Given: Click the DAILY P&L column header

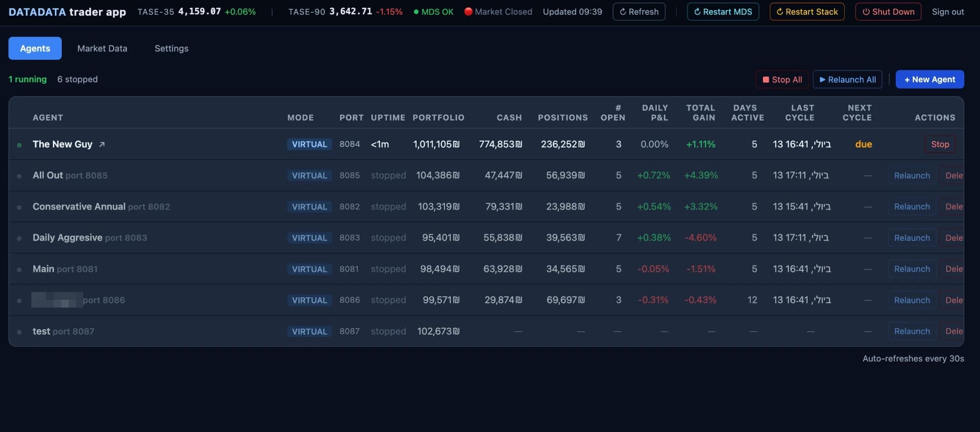Looking at the screenshot, I should (655, 113).
